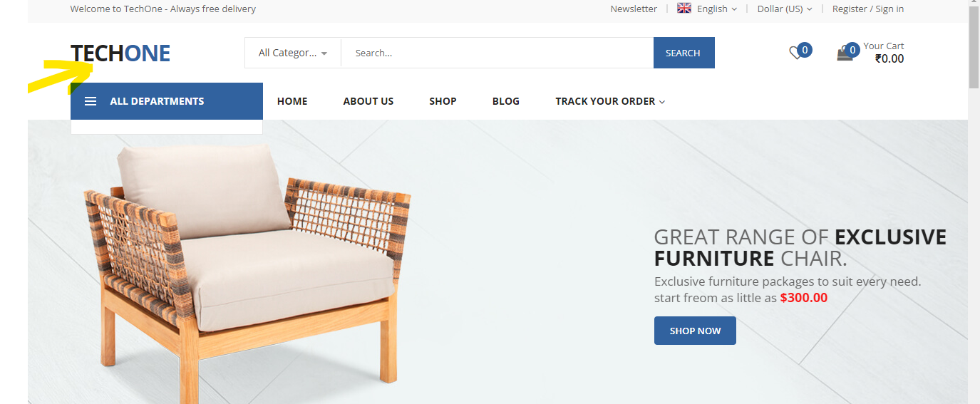Click the cart item count badge
This screenshot has width=980, height=404.
click(x=852, y=50)
